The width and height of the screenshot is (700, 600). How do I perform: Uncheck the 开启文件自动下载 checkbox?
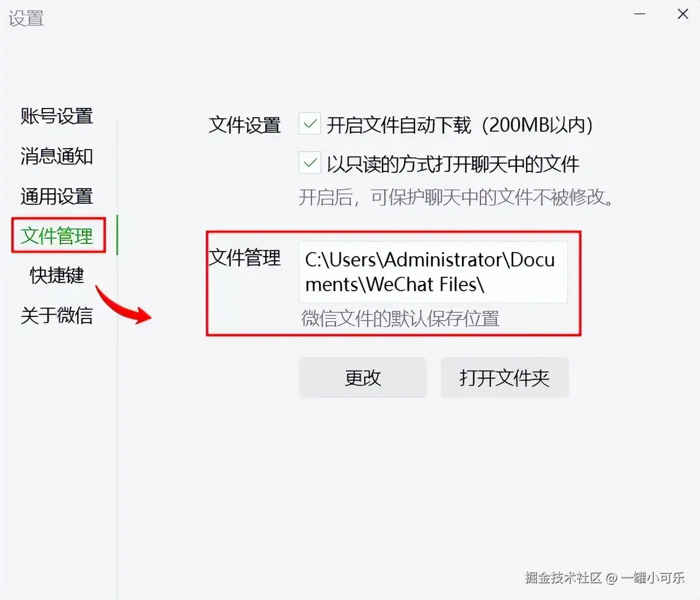coord(310,124)
